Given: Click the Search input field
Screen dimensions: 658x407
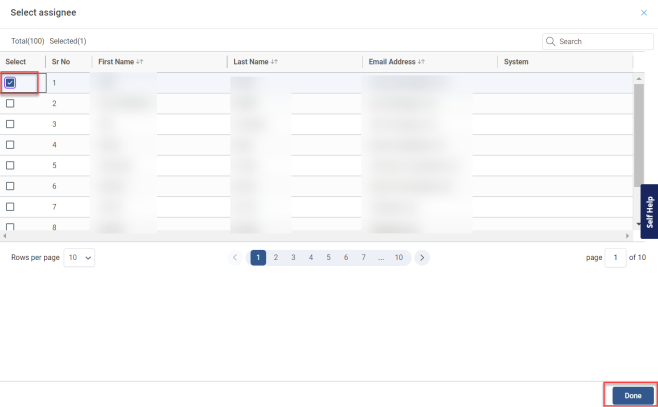Looking at the screenshot, I should (596, 42).
